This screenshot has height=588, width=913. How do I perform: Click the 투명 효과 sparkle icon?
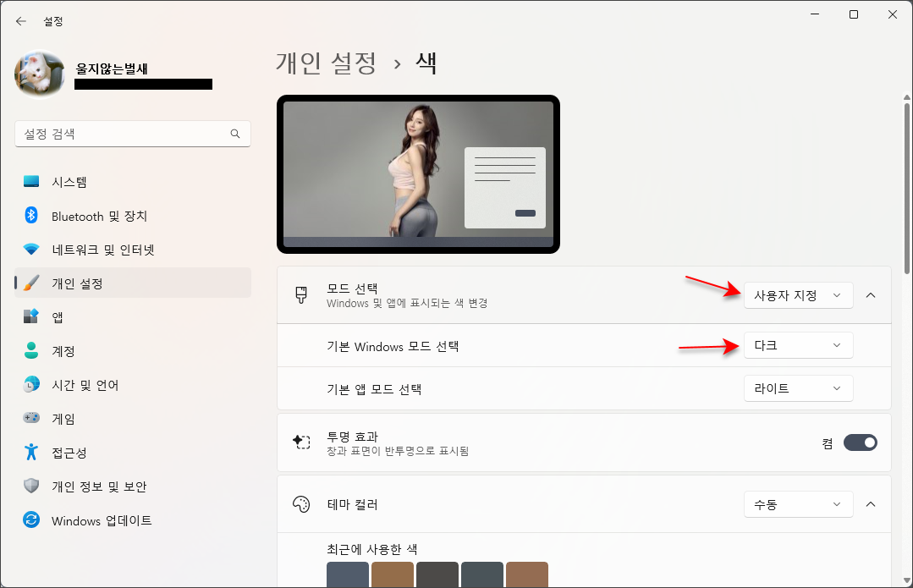point(301,442)
